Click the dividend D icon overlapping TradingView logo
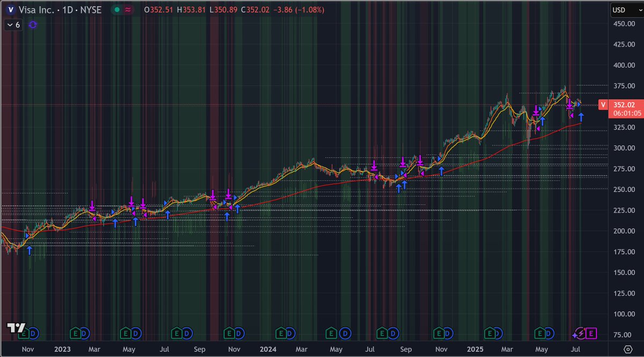Screen dimensions: 644x357 click(x=32, y=334)
